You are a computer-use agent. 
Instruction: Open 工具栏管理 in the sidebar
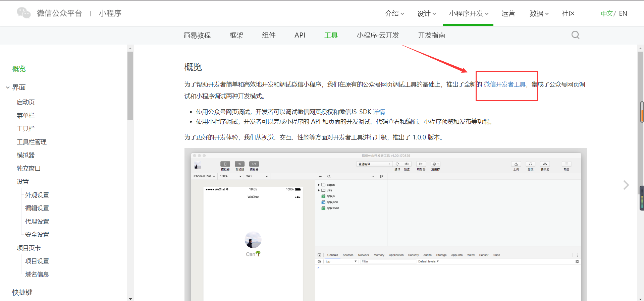(x=32, y=142)
